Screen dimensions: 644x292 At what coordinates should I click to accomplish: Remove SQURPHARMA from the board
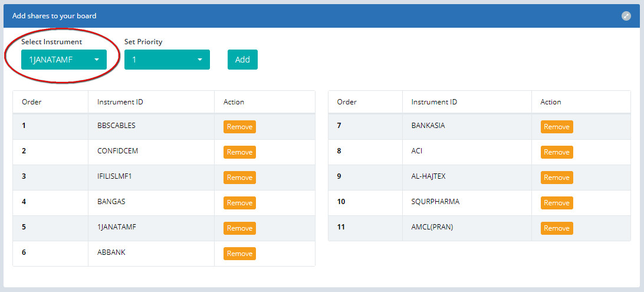556,203
